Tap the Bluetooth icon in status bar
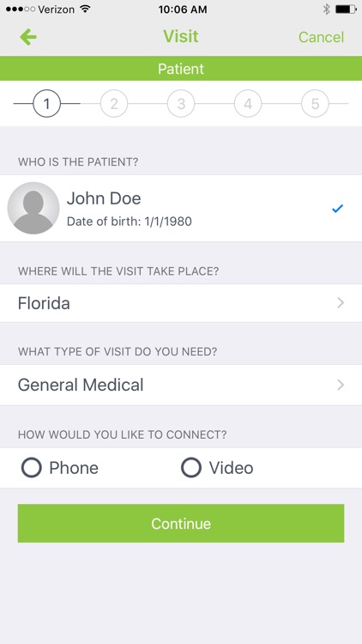The width and height of the screenshot is (362, 644). tap(326, 9)
